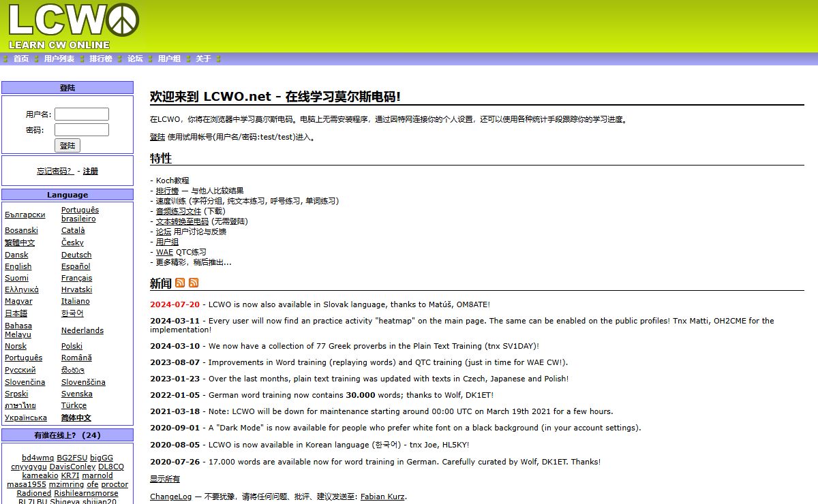Select English language
Screen dimensions: 818x504
(x=18, y=266)
